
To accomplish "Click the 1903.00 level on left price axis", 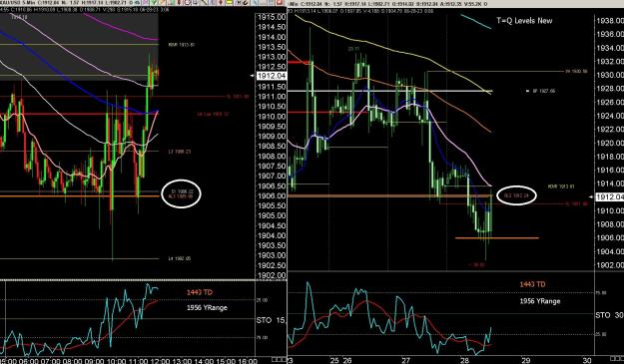I will click(x=272, y=255).
